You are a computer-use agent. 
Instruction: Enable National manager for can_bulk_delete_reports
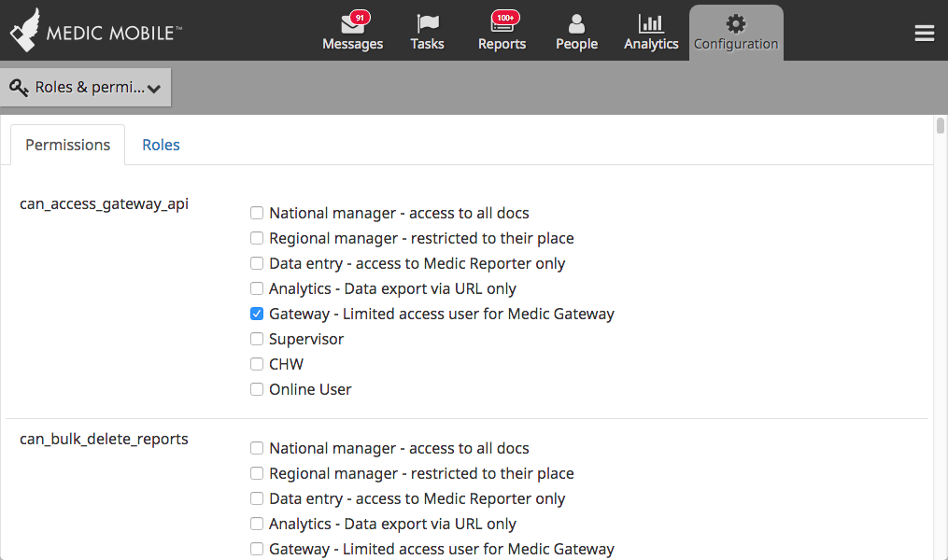tap(257, 448)
